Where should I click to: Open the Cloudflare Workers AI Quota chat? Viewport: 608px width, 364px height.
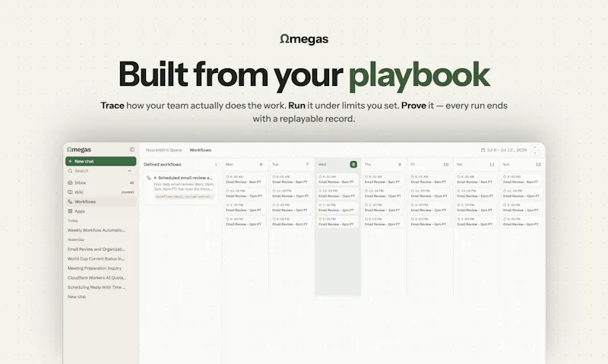coord(97,277)
